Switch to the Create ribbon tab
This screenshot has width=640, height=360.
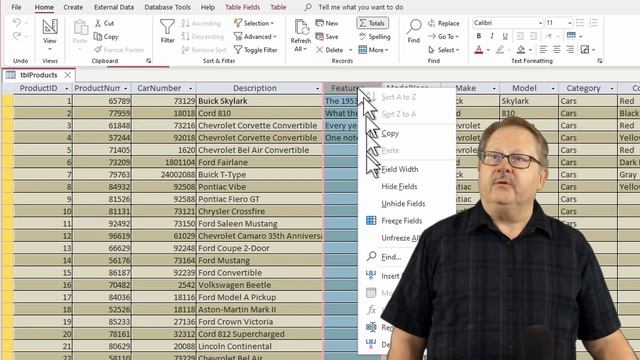[73, 7]
